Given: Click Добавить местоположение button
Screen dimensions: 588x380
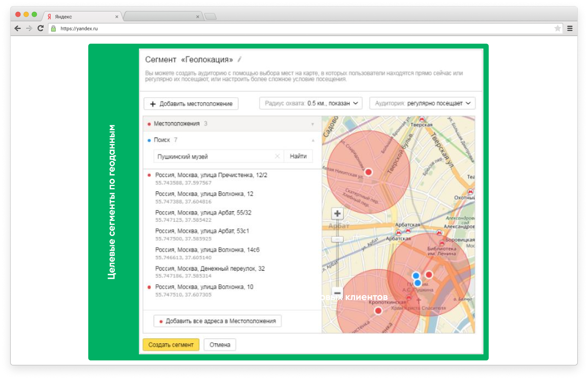Looking at the screenshot, I should (191, 104).
